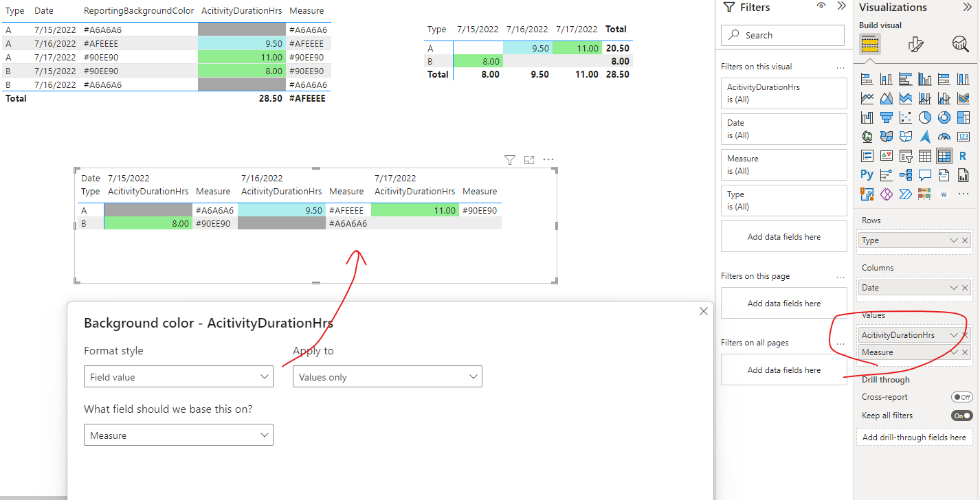Open the field basis dropdown showing Measure

pos(178,435)
